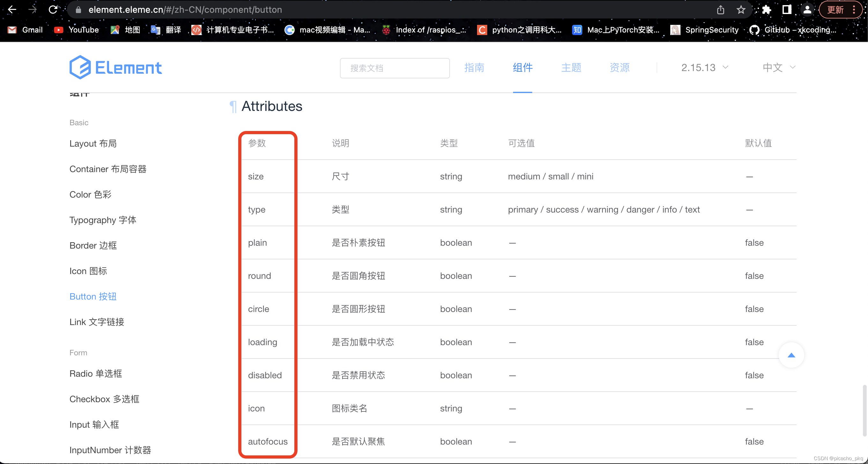
Task: Click the 更新 update button
Action: pos(836,10)
